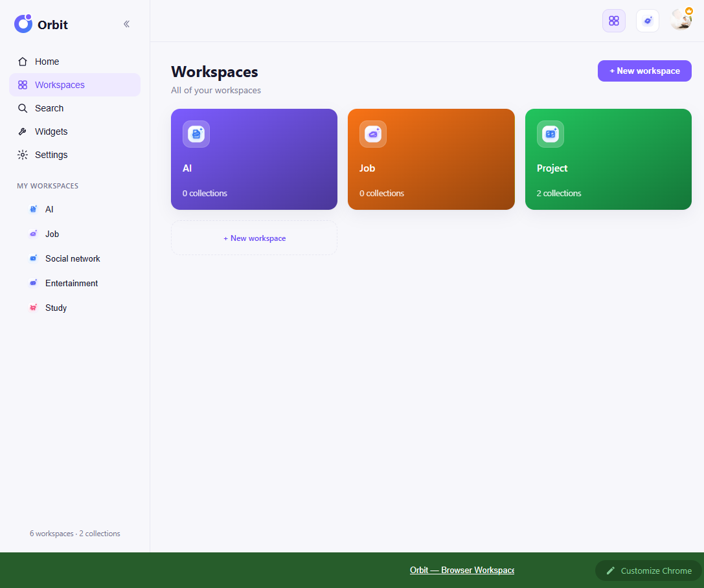The height and width of the screenshot is (588, 704).
Task: Click the Project workspace card icon
Action: pyautogui.click(x=550, y=134)
